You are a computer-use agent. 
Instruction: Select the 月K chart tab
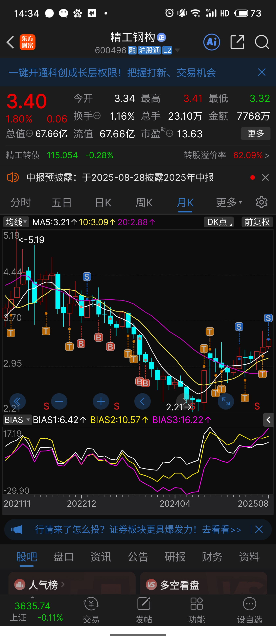(185, 203)
